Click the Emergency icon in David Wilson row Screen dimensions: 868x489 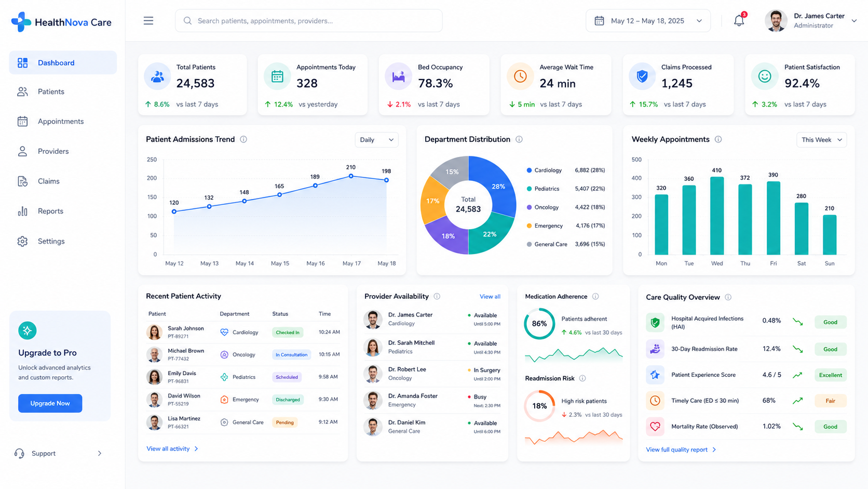[224, 400]
